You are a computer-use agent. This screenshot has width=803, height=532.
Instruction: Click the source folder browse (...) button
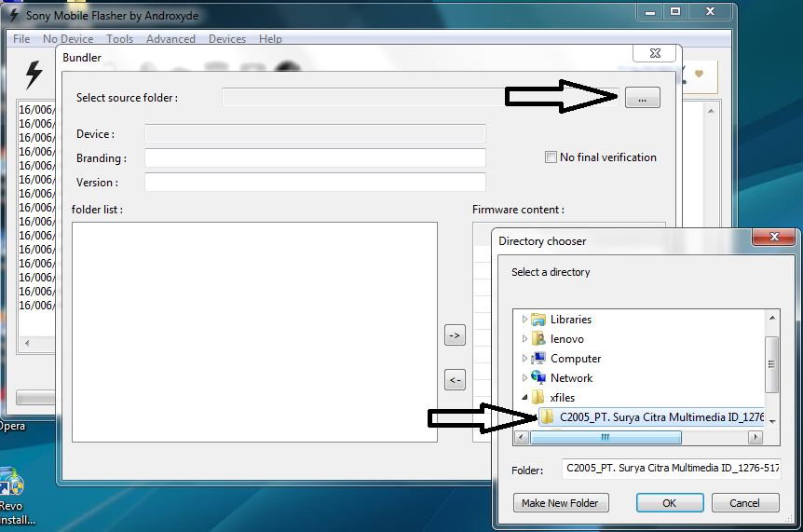[x=642, y=97]
